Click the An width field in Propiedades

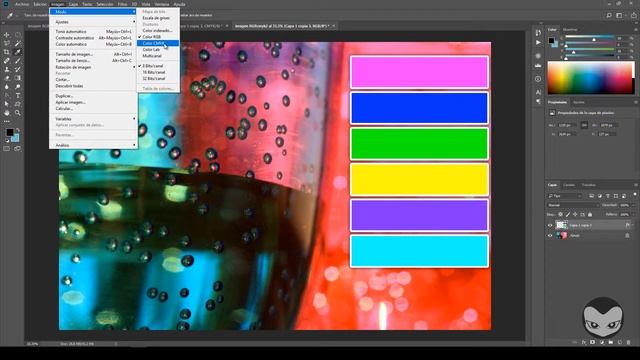[568, 125]
